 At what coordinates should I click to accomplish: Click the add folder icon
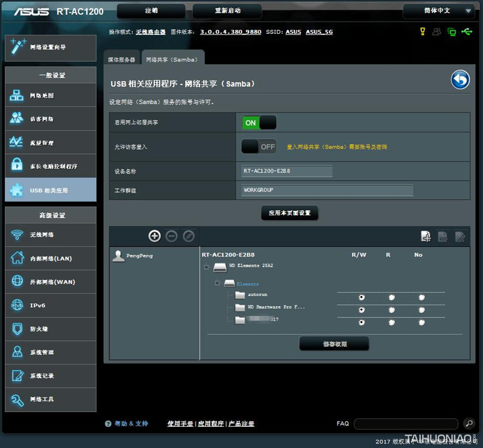426,236
